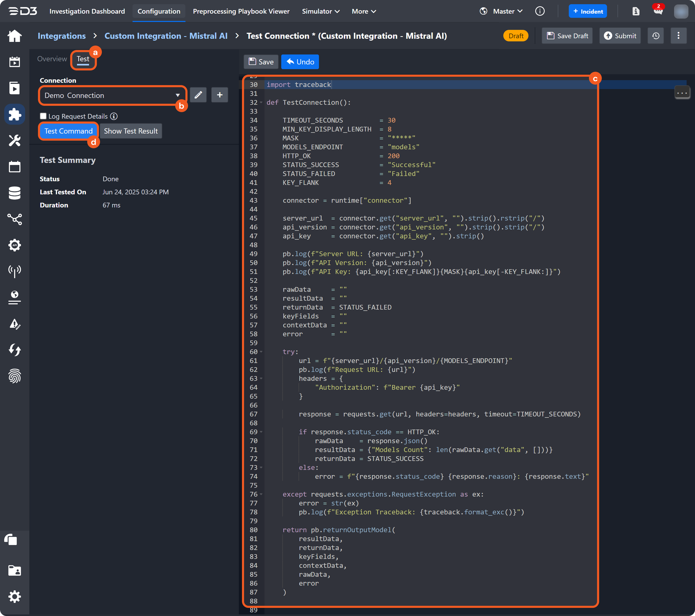
Task: Open the puzzle-piece integrations icon
Action: [14, 114]
